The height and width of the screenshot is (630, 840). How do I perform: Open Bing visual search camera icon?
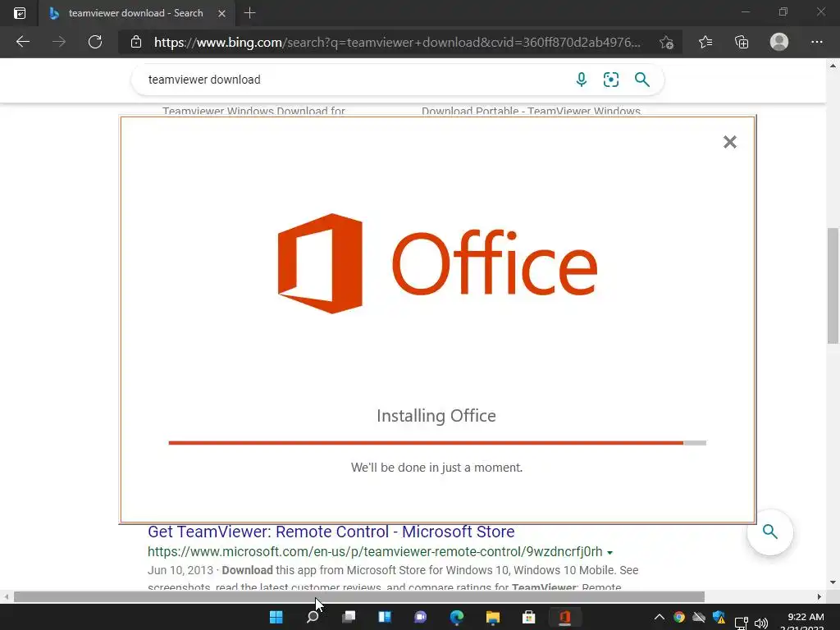click(x=610, y=80)
